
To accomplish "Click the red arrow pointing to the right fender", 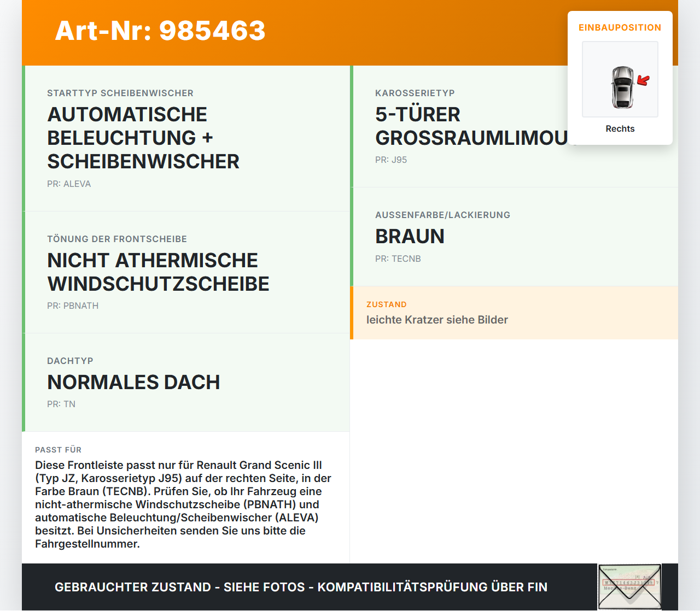I will [643, 81].
